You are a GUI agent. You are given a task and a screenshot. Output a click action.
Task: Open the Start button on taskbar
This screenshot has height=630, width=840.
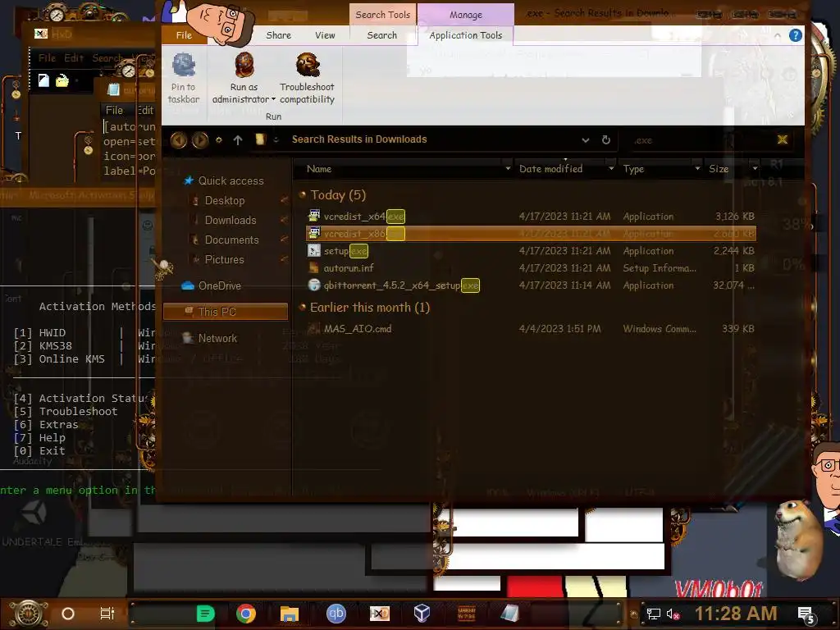tap(29, 614)
